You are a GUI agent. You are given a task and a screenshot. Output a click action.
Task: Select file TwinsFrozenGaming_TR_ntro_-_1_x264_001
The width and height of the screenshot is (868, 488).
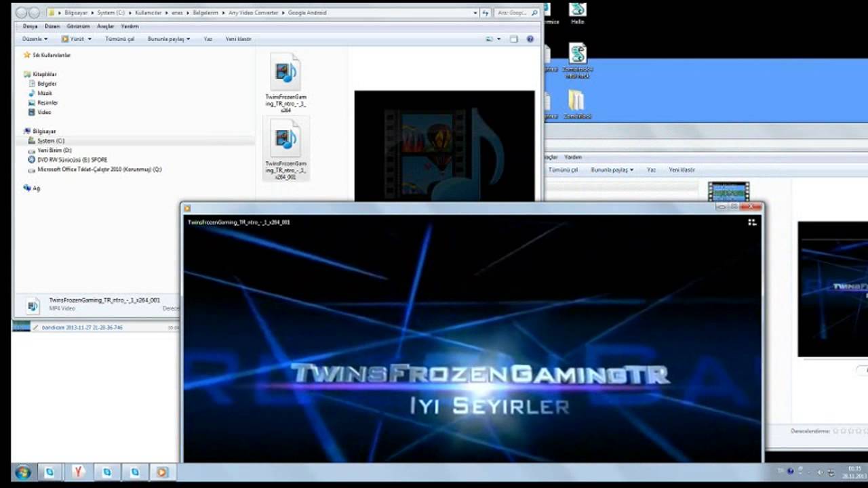[285, 149]
